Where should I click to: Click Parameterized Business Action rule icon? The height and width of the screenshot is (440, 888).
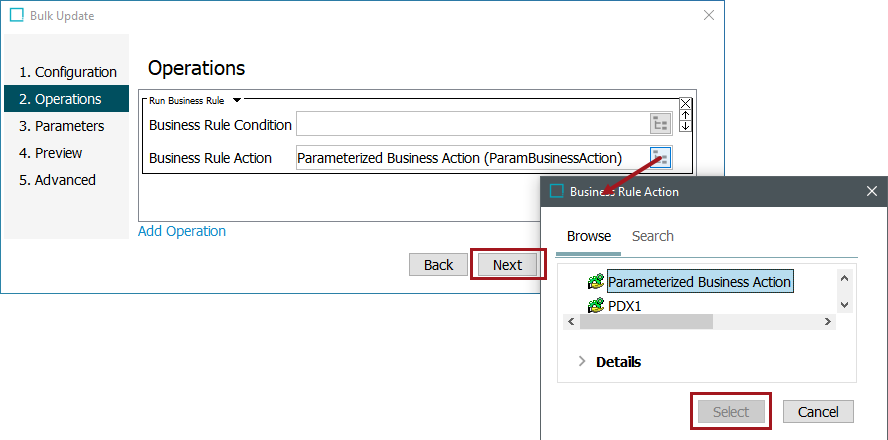596,281
